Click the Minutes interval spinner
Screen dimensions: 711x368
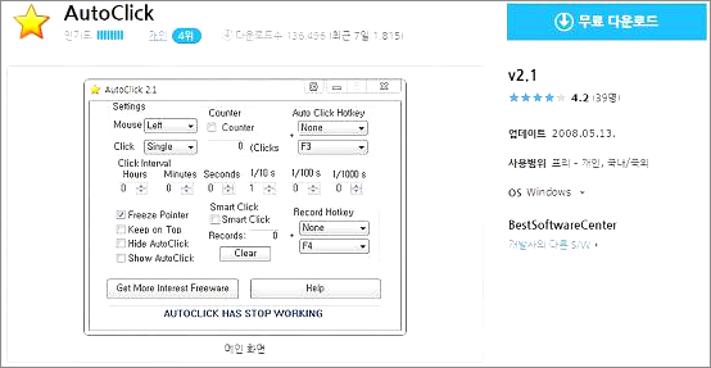click(187, 189)
